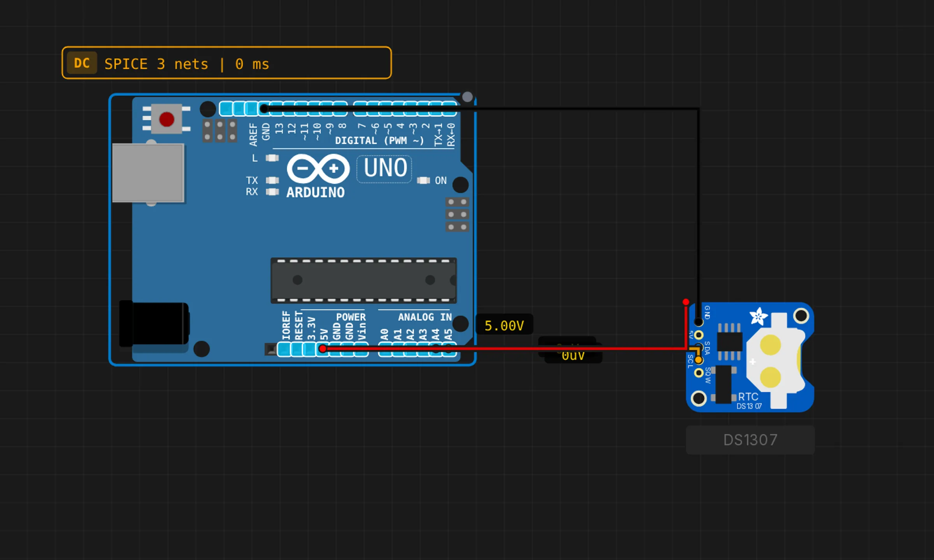934x560 pixels.
Task: Click the Arduino L indicator LED
Action: pyautogui.click(x=272, y=158)
